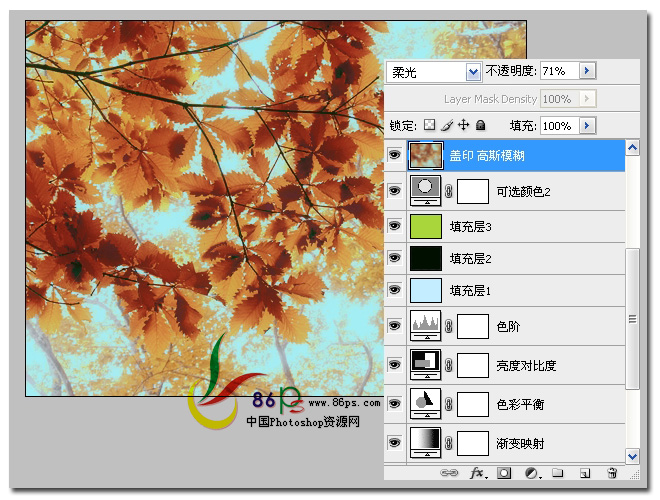
Task: Click link layers chain icon
Action: tap(449, 473)
